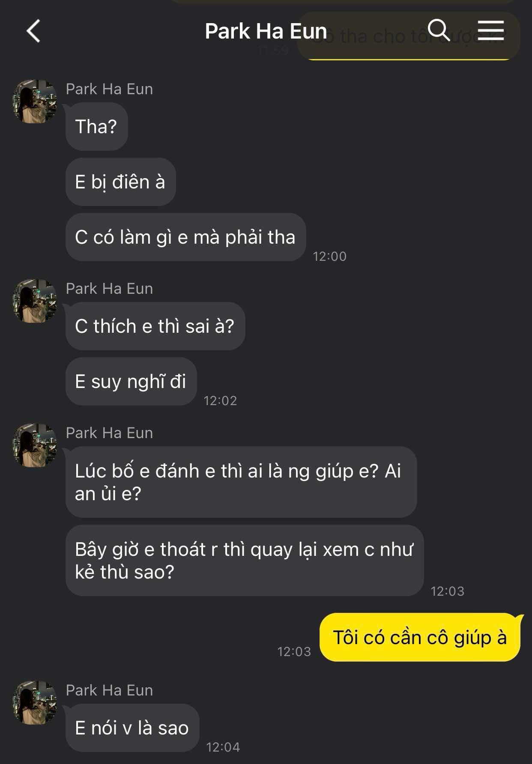Tap the avatar beside 'C thích e thì sai à?'

click(35, 301)
